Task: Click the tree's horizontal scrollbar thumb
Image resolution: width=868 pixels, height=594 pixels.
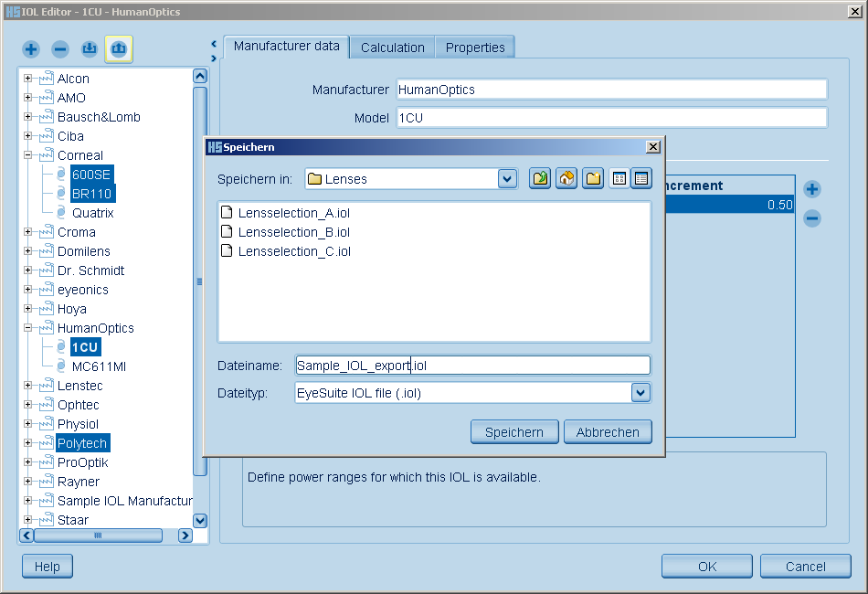Action: (99, 536)
